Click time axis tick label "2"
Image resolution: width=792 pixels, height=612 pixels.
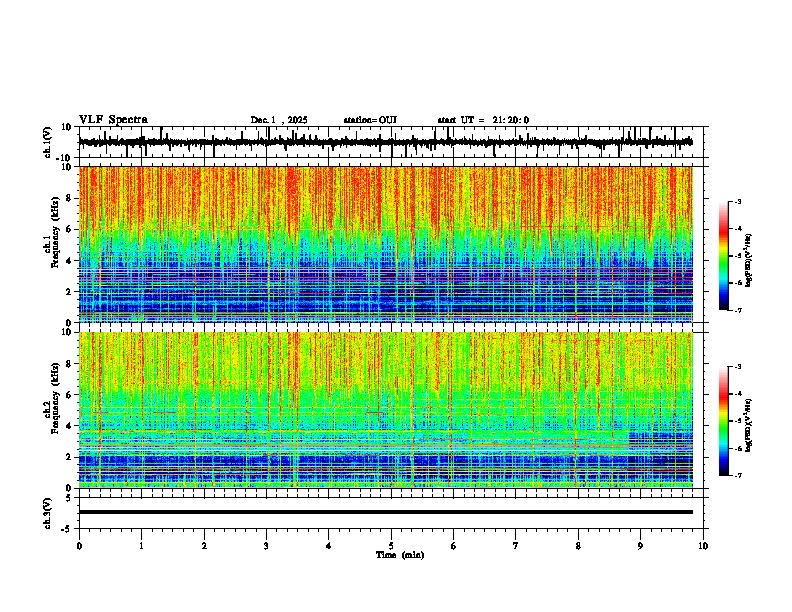click(x=204, y=546)
